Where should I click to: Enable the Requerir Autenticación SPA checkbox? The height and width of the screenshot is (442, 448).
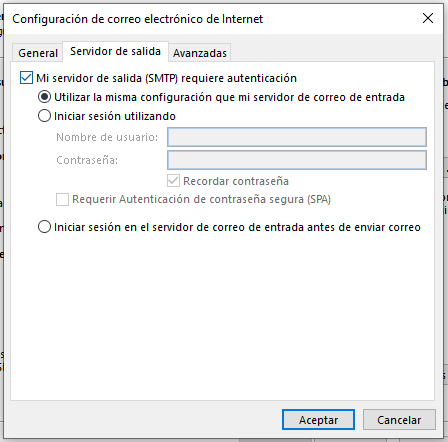pyautogui.click(x=62, y=199)
